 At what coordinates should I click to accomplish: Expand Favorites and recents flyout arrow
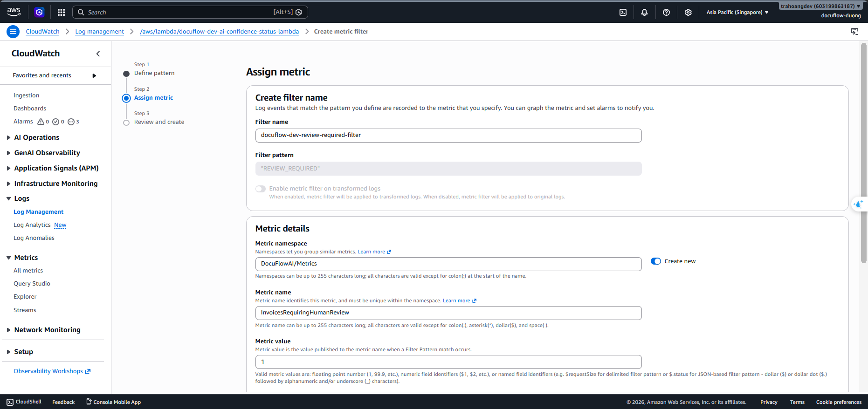(x=94, y=75)
